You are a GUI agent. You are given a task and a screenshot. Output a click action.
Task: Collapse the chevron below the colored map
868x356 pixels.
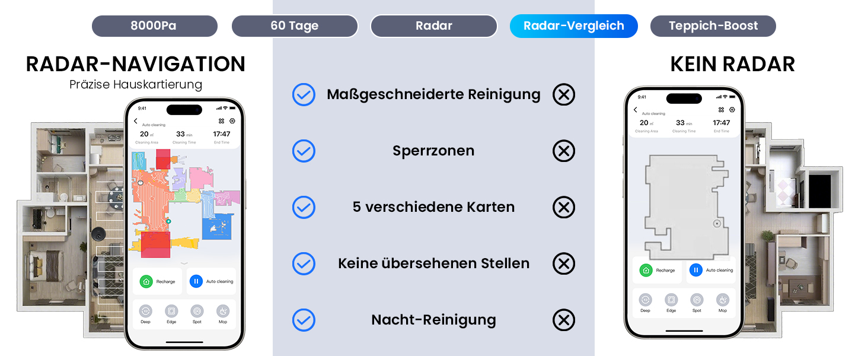(184, 263)
